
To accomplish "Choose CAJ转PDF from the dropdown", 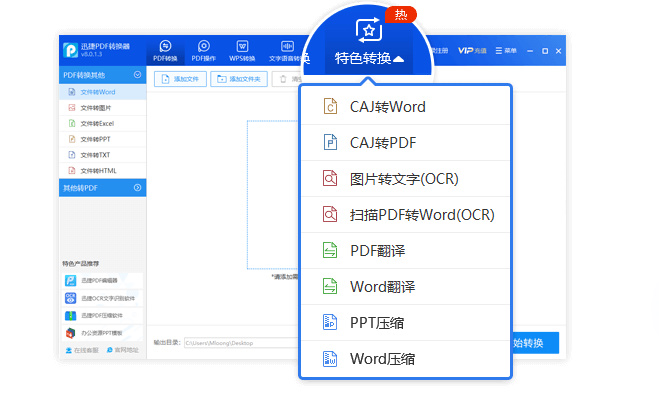I will 406,143.
